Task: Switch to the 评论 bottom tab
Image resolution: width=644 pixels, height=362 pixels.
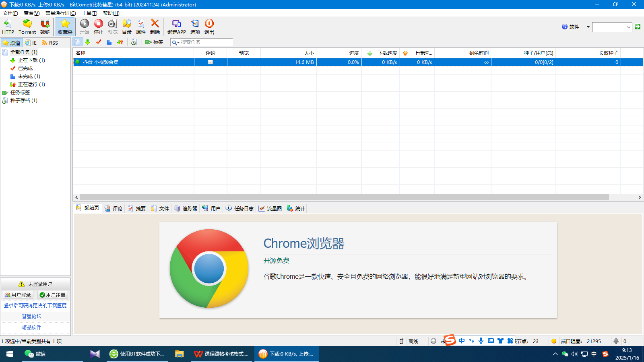Action: coord(114,208)
